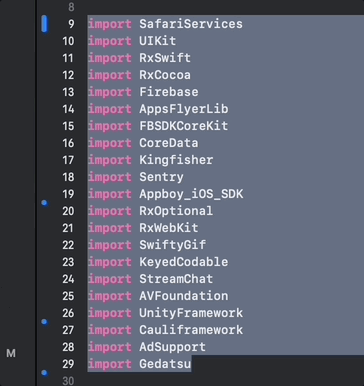Click FBSDKCoreKit module name
This screenshot has height=386, width=364.
184,126
